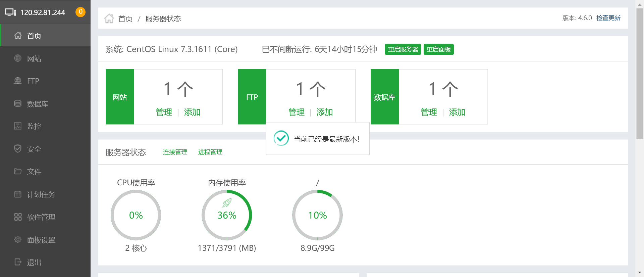Image resolution: width=644 pixels, height=277 pixels.
Task: Click the grid icon beside 软件管理
Action: point(18,217)
